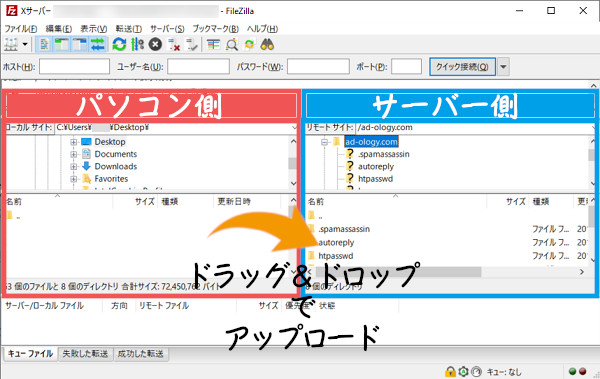This screenshot has width=600, height=379.
Task: Toggle the synchronized browsing icon
Action: pos(249,45)
